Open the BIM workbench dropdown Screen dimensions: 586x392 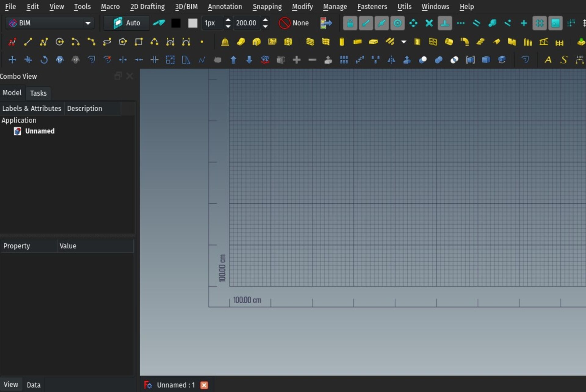point(50,23)
